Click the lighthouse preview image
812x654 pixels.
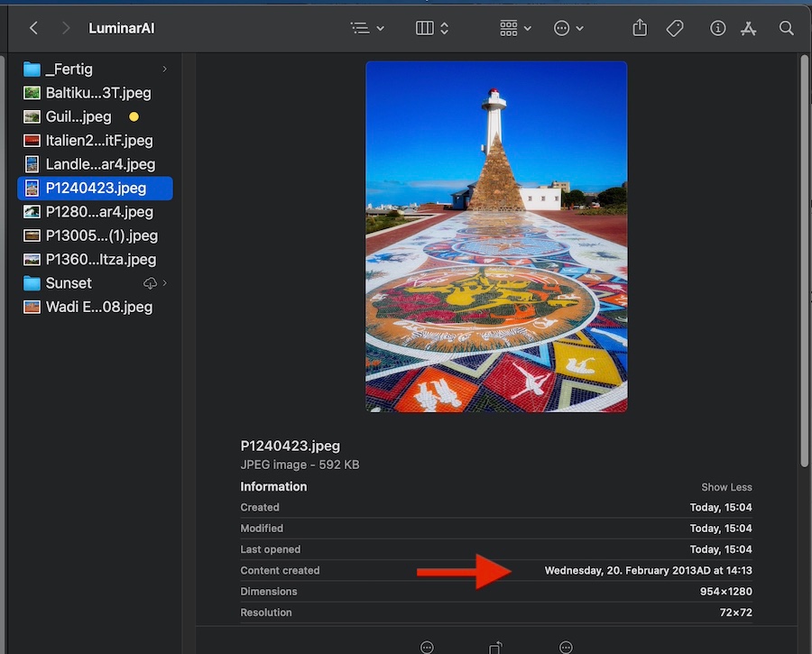tap(495, 236)
